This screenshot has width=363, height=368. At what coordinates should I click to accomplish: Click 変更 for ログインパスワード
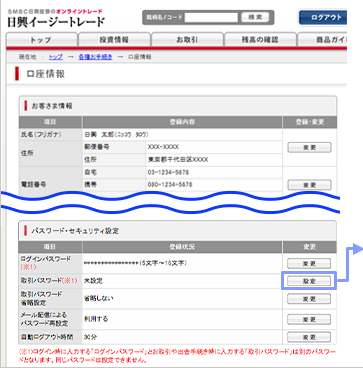click(x=309, y=263)
